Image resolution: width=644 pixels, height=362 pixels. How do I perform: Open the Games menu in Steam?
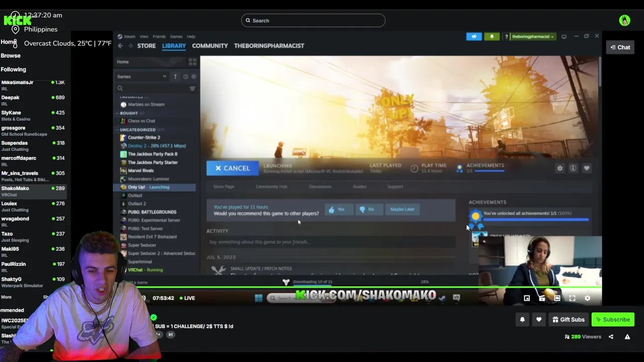pyautogui.click(x=176, y=37)
